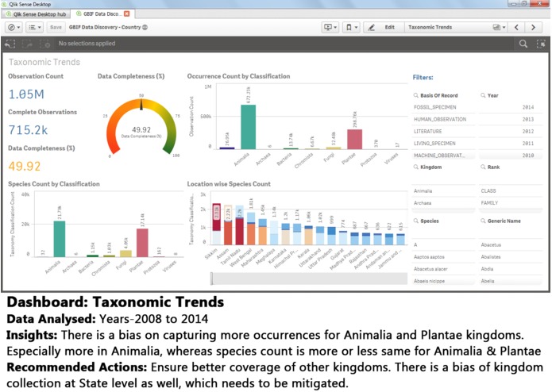
Task: Click the 49.92 Data Completeness KPI value
Action: coord(25,166)
